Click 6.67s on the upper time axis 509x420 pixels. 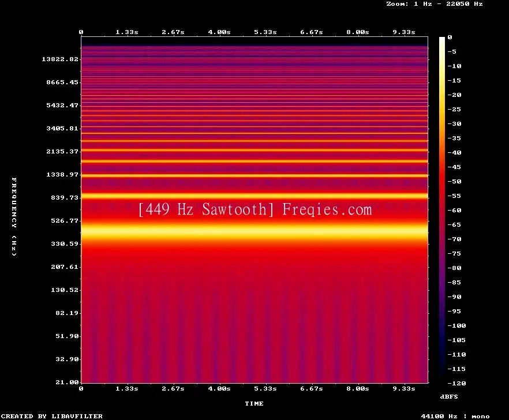click(x=311, y=32)
